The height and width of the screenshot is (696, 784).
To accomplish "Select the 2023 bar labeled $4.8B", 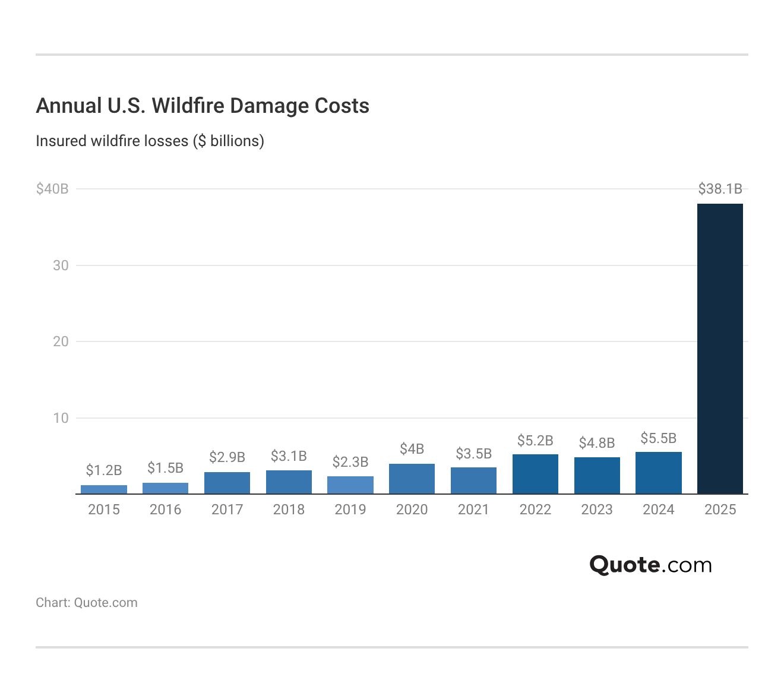I will (597, 475).
